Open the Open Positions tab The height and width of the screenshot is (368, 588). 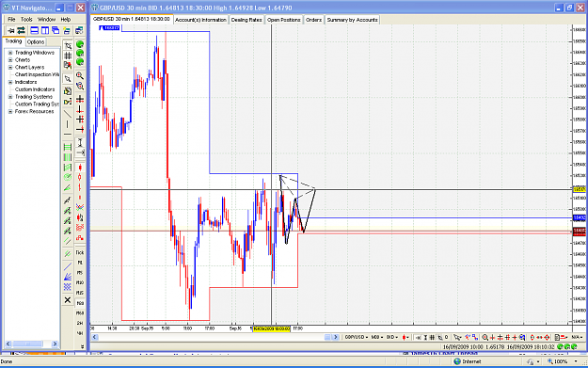click(284, 20)
